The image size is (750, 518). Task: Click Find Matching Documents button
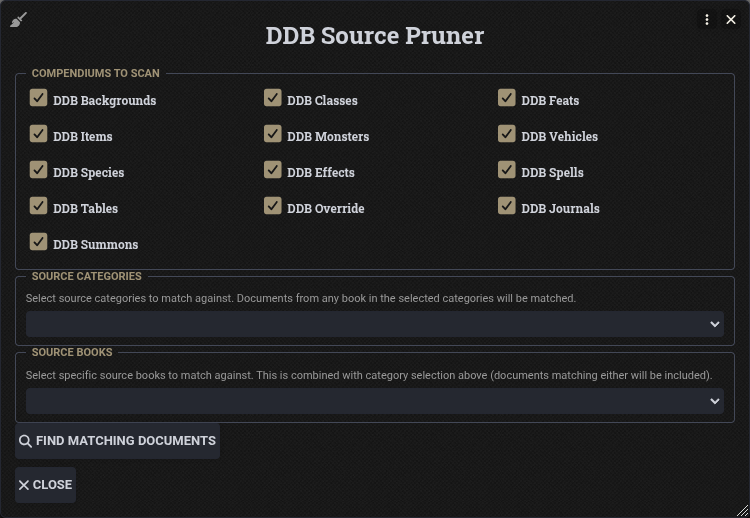point(118,441)
